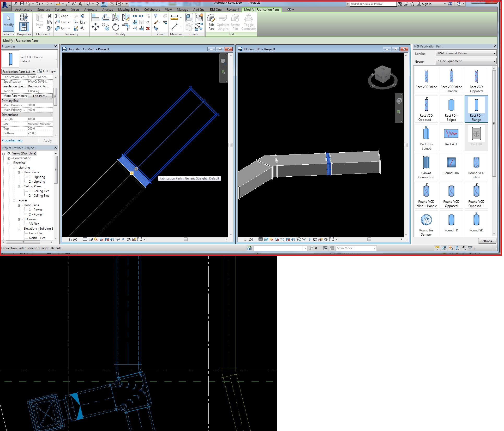The height and width of the screenshot is (431, 504).
Task: Open the Annotate ribbon tab
Action: coord(91,9)
